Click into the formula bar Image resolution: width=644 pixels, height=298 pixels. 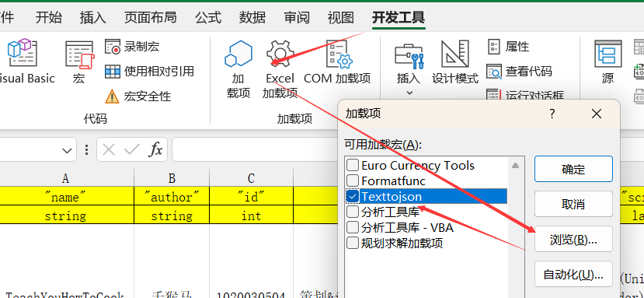coord(255,150)
